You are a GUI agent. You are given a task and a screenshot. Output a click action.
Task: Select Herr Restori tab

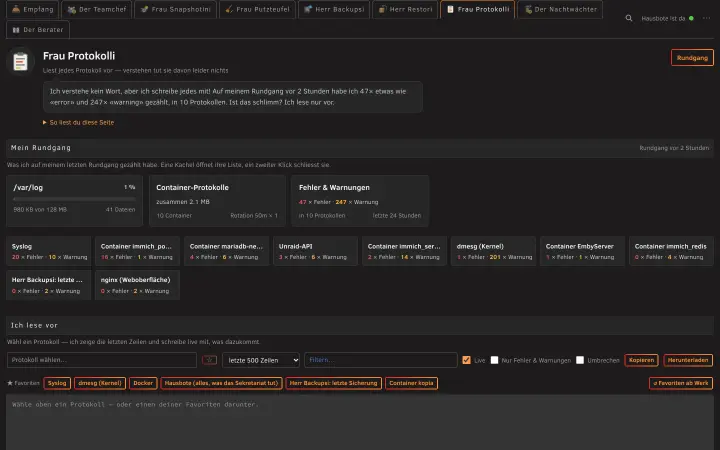click(405, 9)
